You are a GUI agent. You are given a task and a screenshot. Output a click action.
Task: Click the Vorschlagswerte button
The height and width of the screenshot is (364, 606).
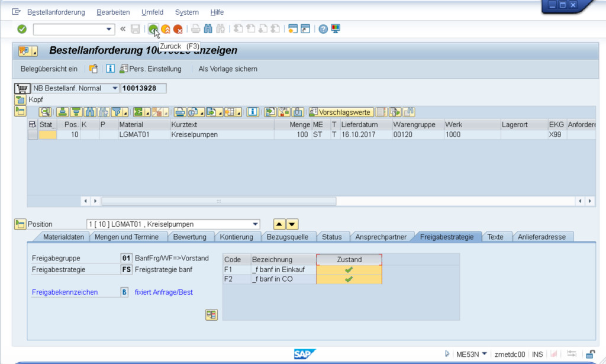coord(341,112)
